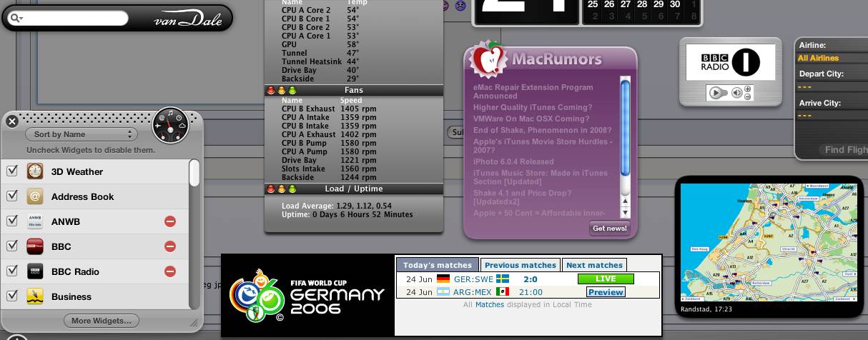Close the widget manager with the X button

click(x=11, y=121)
